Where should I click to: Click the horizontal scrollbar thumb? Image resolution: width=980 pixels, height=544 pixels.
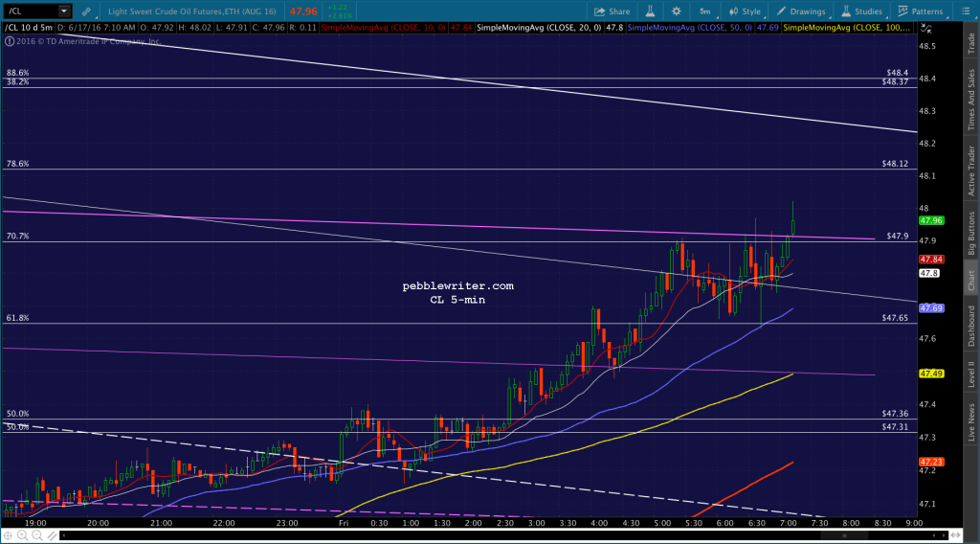coord(844,535)
